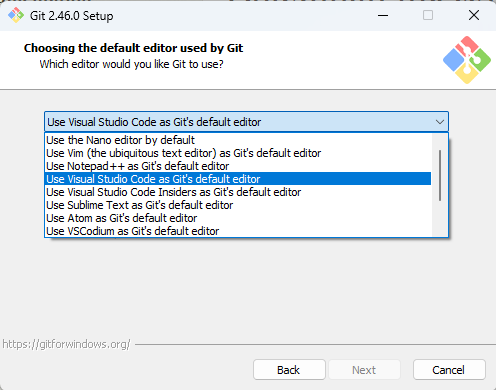This screenshot has height=390, width=496.
Task: Minimize the Git Setup window
Action: point(383,15)
